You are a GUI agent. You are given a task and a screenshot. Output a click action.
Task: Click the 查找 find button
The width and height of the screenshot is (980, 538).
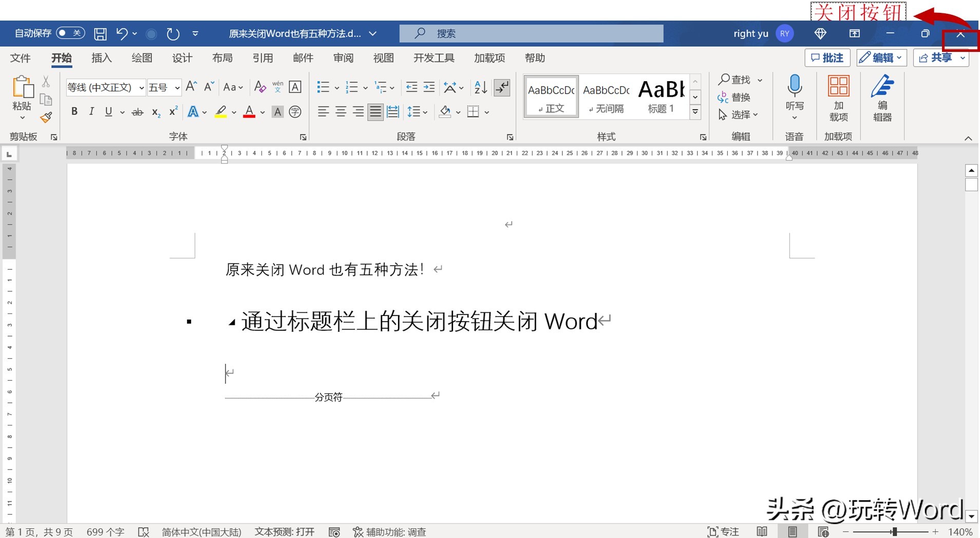point(734,80)
